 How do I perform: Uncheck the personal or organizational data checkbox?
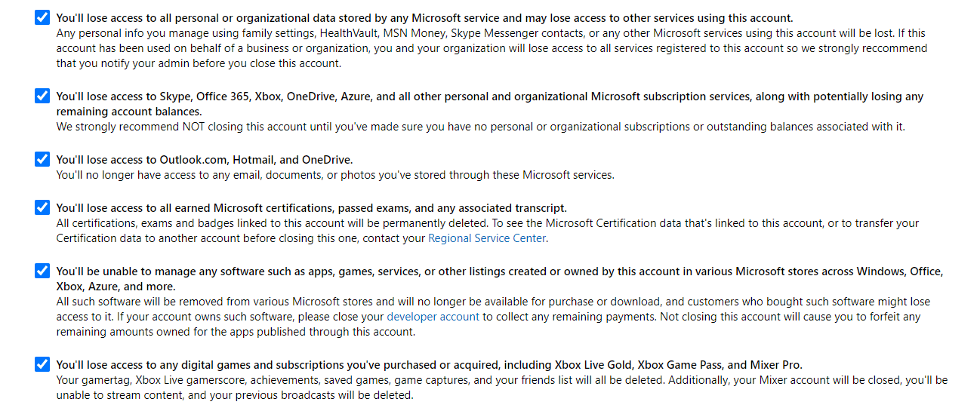[42, 18]
